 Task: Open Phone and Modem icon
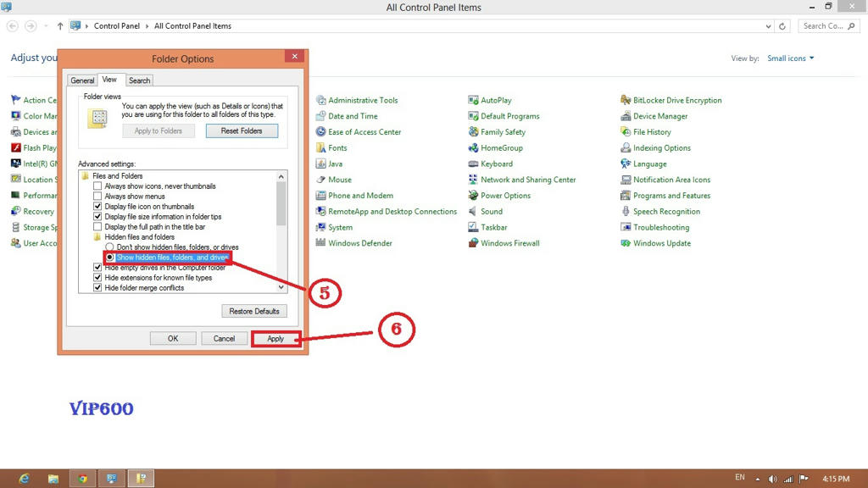click(x=320, y=196)
